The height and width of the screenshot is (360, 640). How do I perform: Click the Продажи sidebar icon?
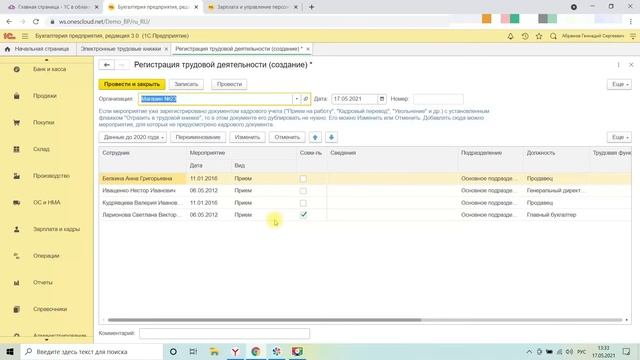(16, 96)
